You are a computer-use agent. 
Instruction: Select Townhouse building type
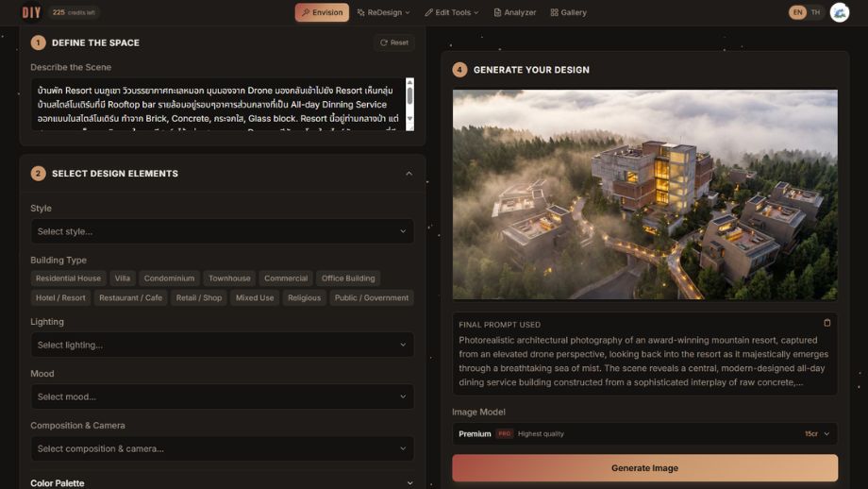click(x=229, y=278)
